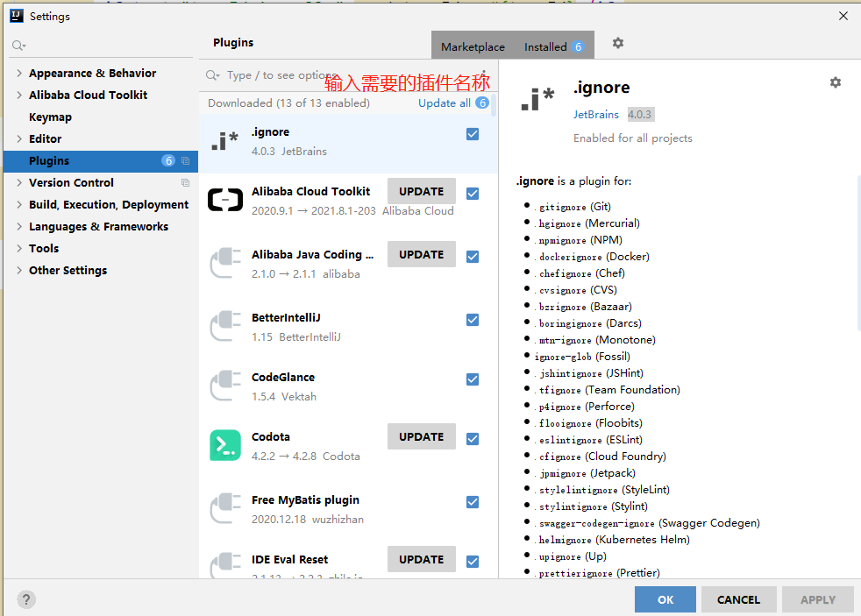Screen dimensions: 861x616
Task: Focus the plugin search input field
Action: click(348, 75)
